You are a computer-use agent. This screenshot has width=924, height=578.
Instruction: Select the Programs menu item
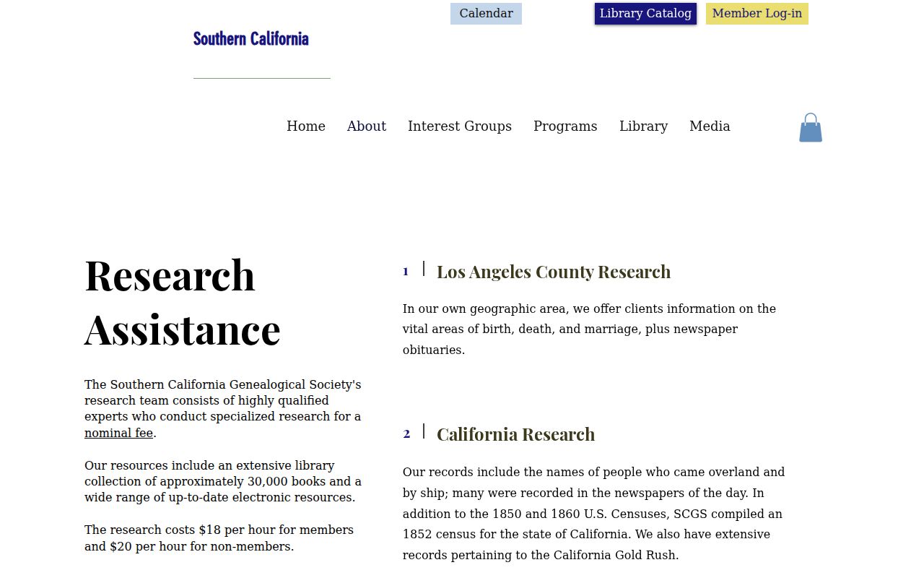pos(565,126)
